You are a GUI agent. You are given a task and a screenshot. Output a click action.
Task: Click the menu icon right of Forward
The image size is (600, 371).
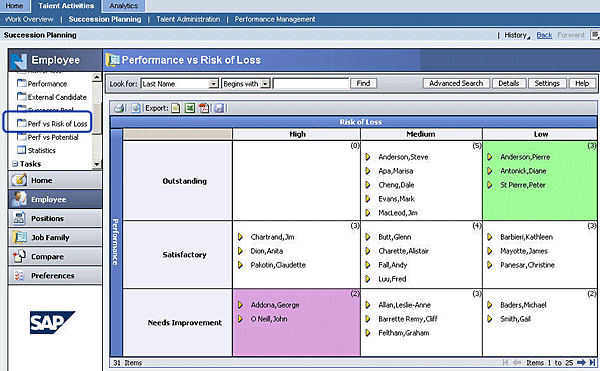pyautogui.click(x=595, y=35)
